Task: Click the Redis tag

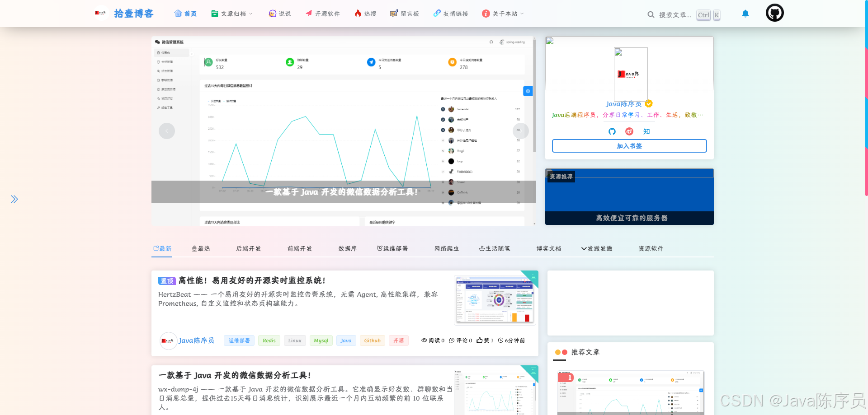Action: (269, 340)
